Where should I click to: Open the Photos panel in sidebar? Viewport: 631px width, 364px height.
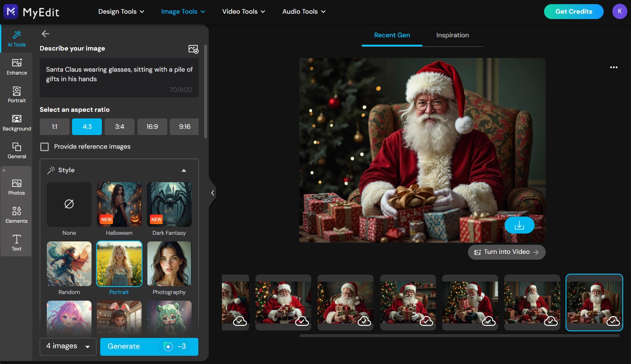point(17,187)
